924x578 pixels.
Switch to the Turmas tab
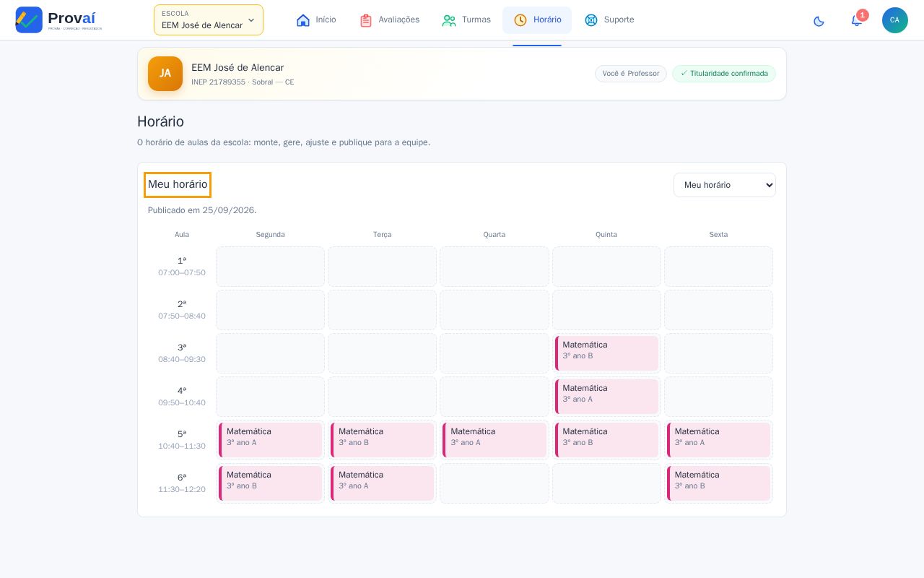466,20
